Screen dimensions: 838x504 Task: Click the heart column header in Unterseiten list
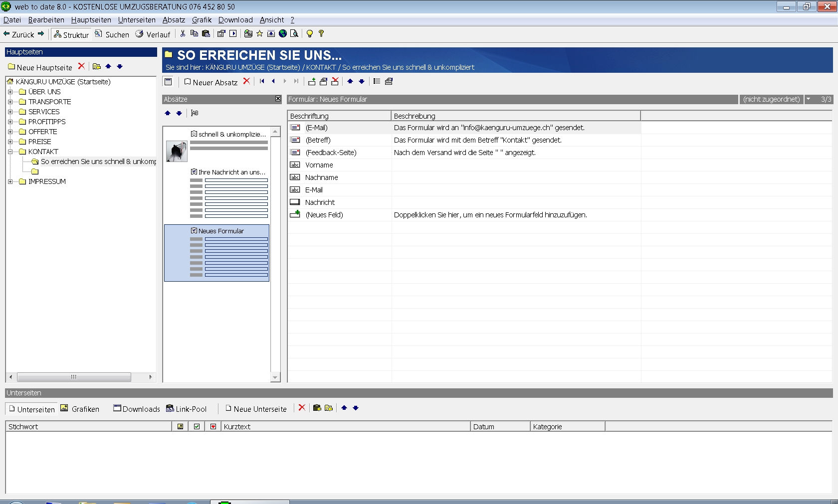[213, 427]
